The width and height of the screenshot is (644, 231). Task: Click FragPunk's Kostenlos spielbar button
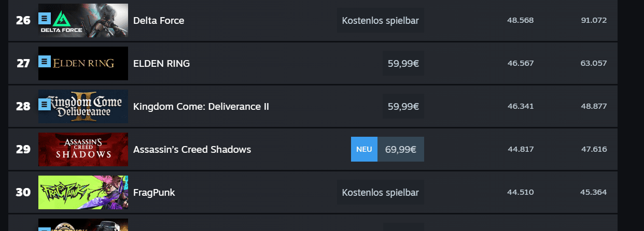(380, 193)
